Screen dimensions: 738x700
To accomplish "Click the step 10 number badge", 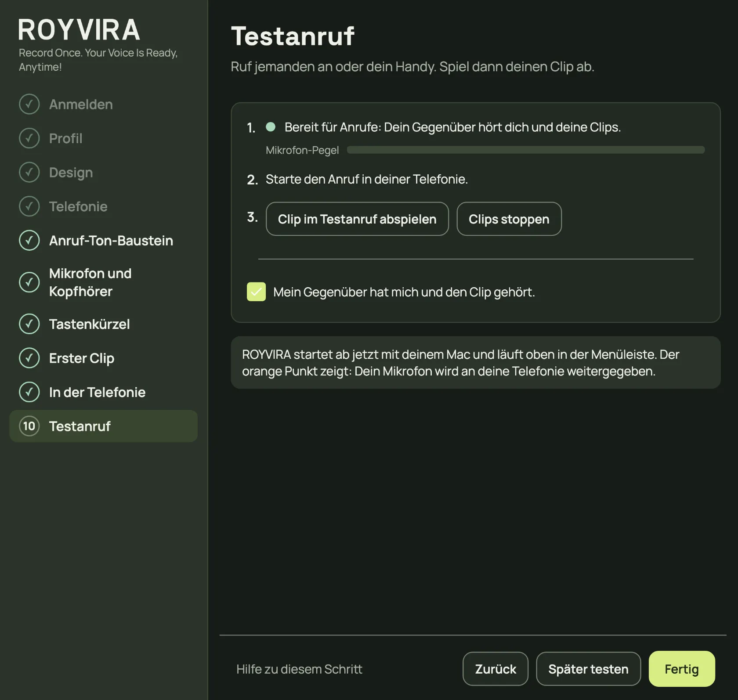I will click(x=29, y=426).
